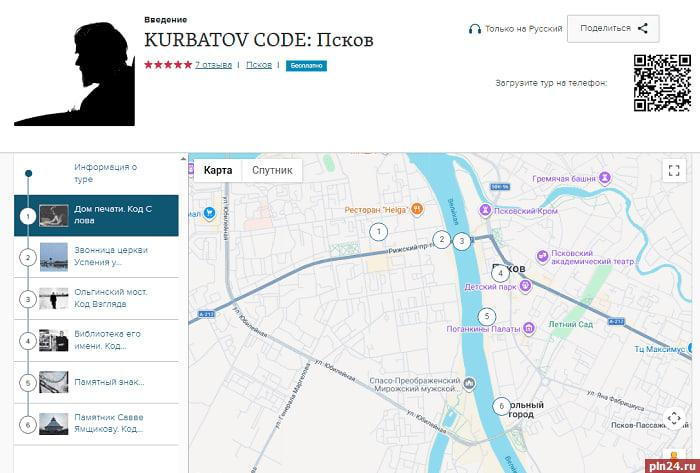Click map marker number 6
Viewport: 700px width, 473px height.
pyautogui.click(x=501, y=405)
